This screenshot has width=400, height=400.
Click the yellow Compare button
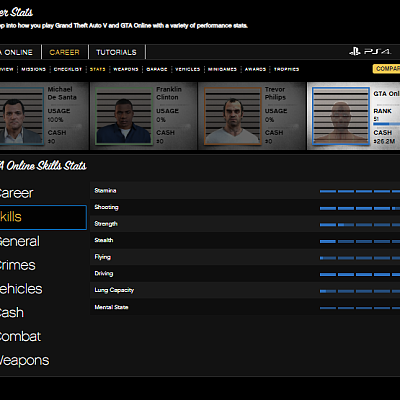(x=387, y=69)
